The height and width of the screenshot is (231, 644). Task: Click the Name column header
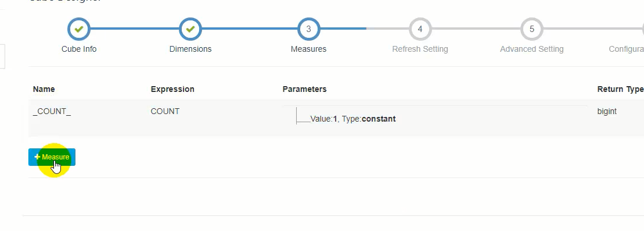point(44,90)
